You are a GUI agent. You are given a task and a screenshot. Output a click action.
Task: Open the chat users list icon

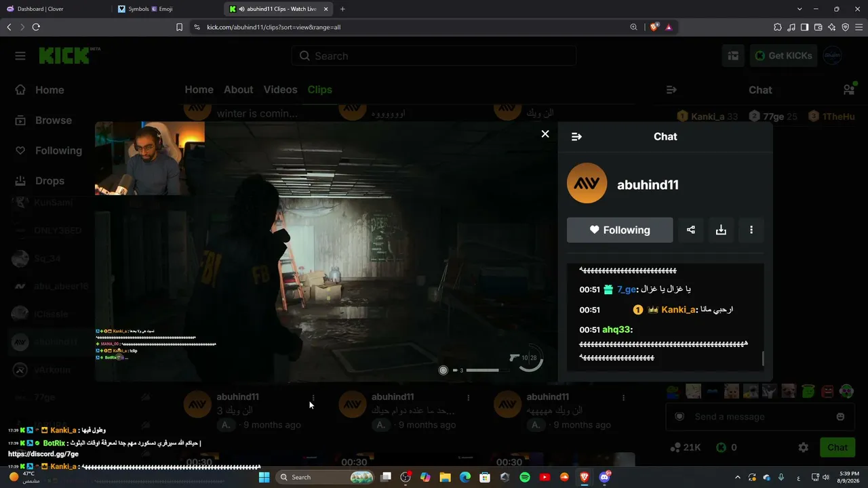pos(848,89)
